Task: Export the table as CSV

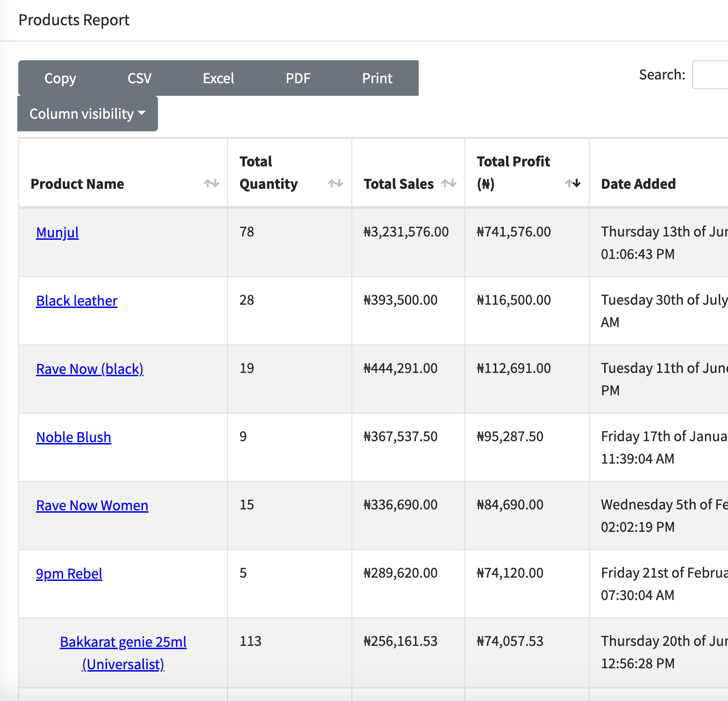Action: click(139, 78)
